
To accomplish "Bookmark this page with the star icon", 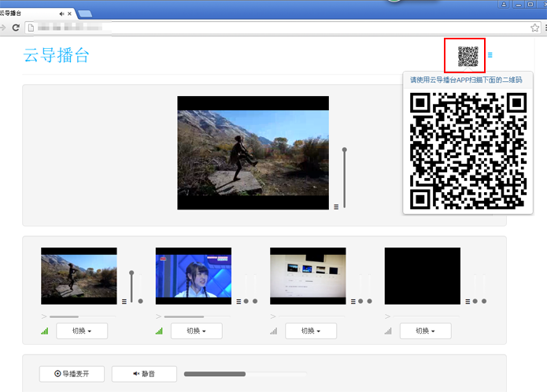I will (534, 28).
